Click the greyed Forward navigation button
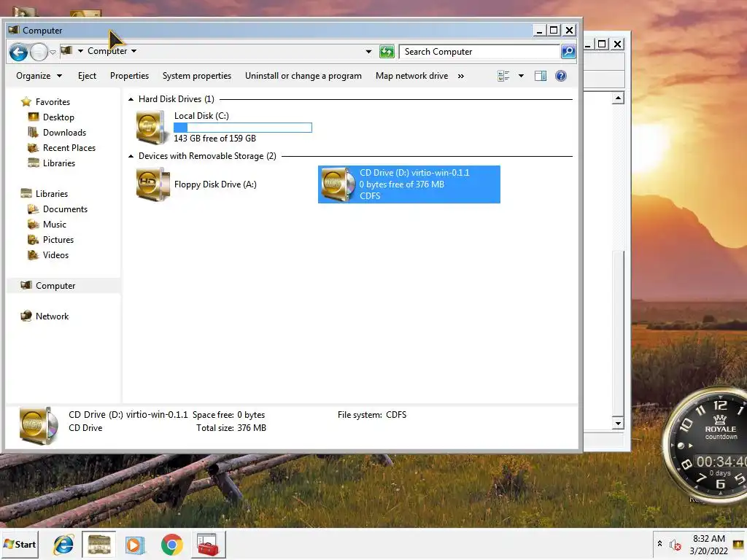The image size is (747, 560). [x=39, y=52]
